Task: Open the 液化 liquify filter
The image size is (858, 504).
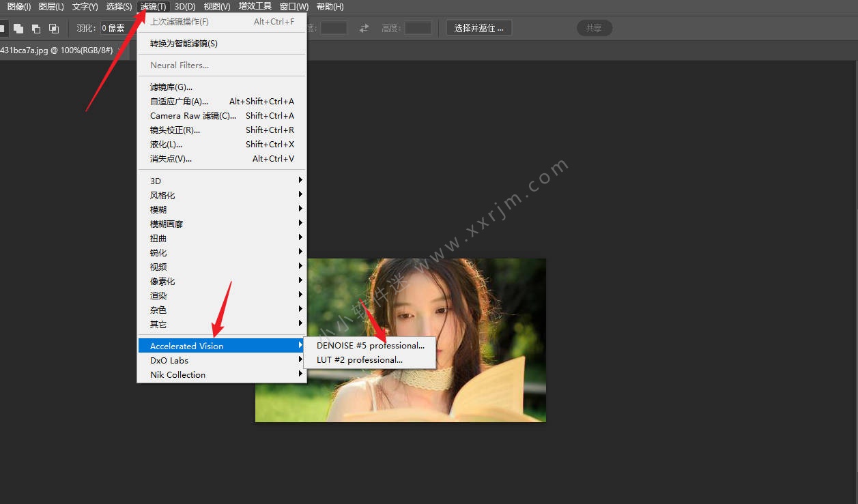Action: click(166, 144)
